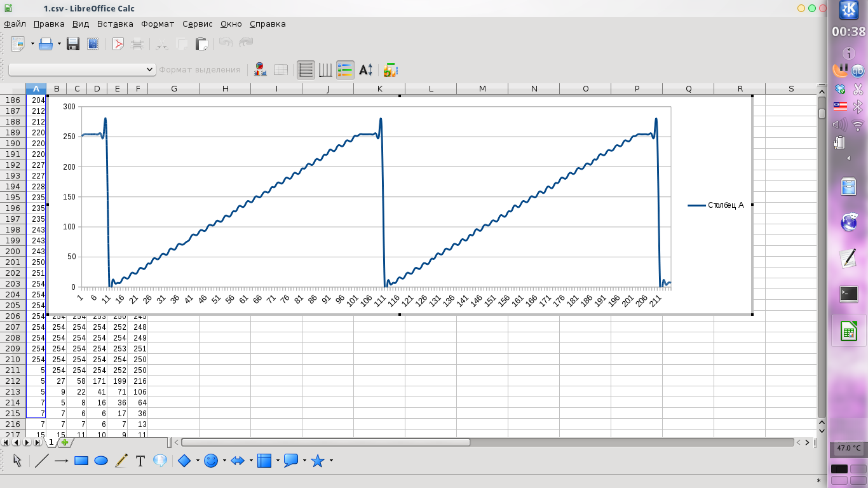Save the document with floppy icon
Viewport: 868px width, 488px height.
[x=73, y=44]
